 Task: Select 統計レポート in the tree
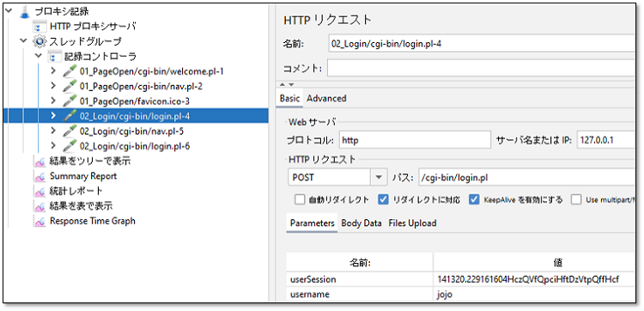point(76,191)
